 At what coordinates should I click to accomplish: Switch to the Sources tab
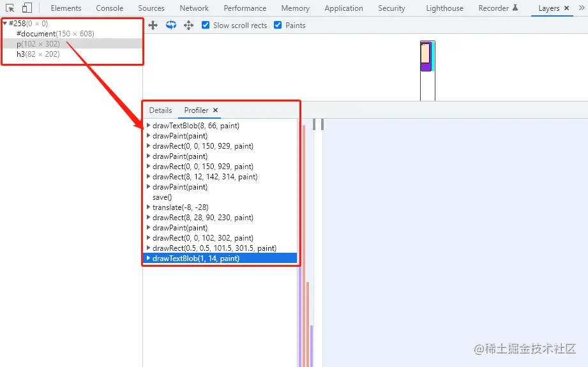coord(151,8)
